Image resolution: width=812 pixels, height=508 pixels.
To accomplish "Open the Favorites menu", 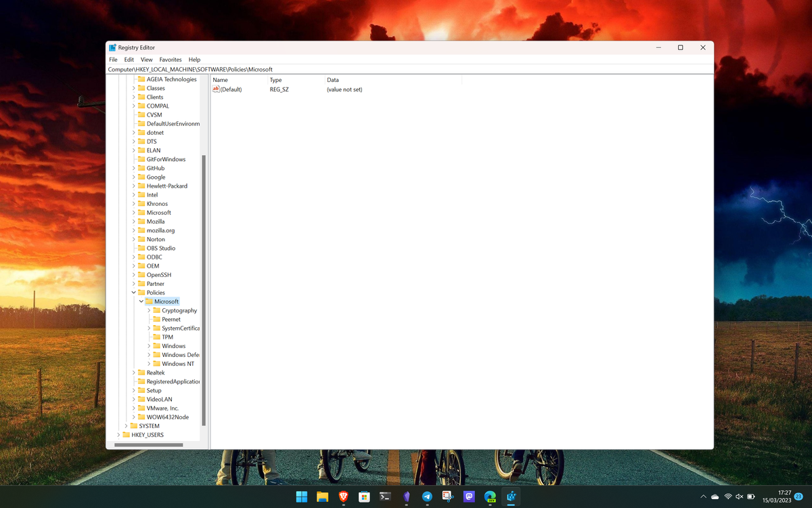I will click(x=170, y=60).
